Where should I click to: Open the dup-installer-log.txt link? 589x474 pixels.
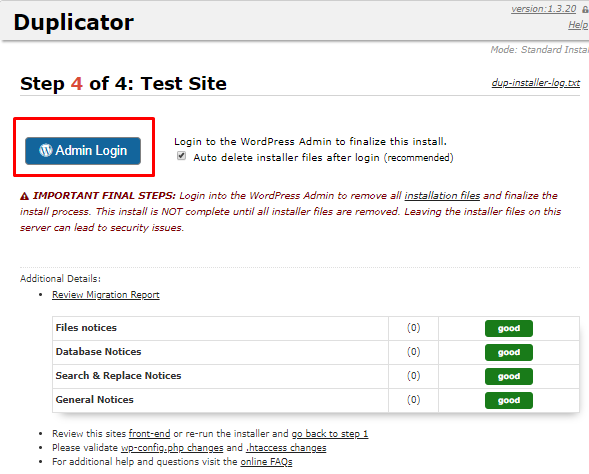tap(536, 83)
